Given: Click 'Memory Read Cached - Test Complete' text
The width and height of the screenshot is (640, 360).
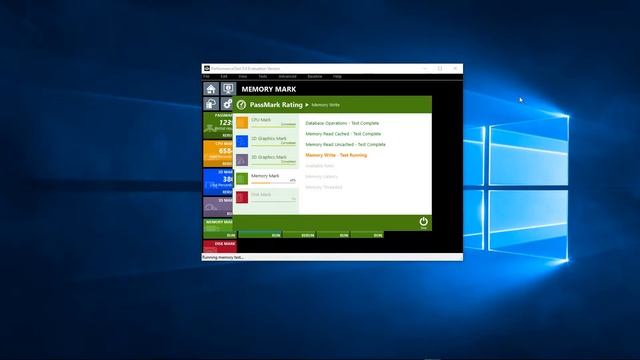Looking at the screenshot, I should click(x=343, y=134).
